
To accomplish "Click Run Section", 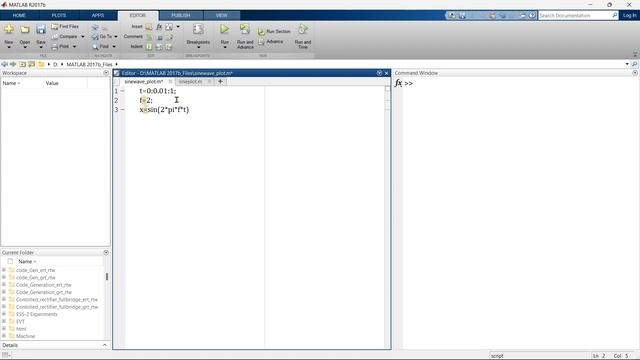I will (274, 31).
